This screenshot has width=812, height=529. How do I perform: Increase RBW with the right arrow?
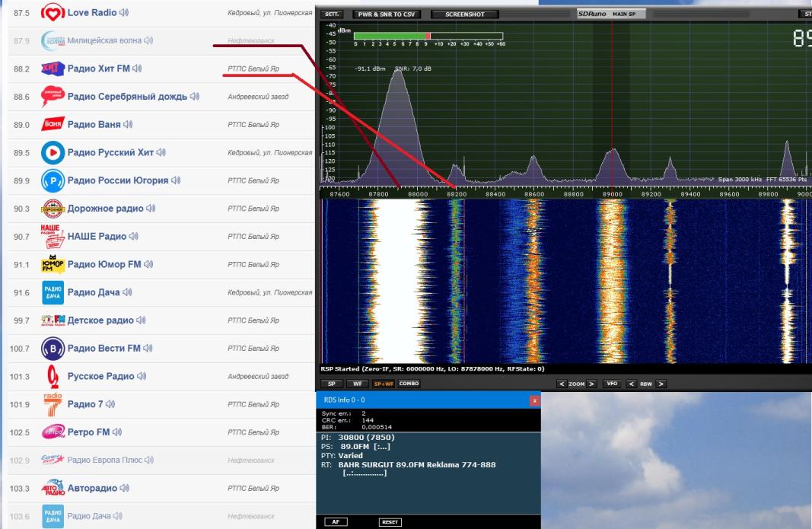661,384
